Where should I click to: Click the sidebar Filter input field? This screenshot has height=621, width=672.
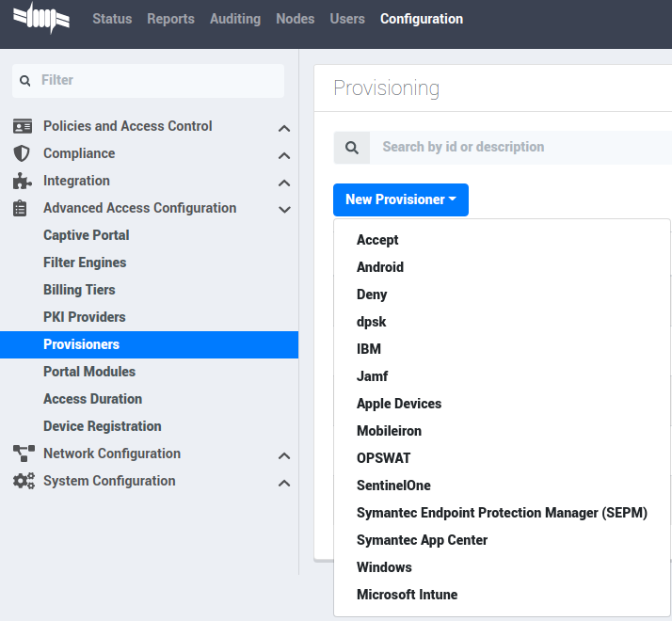point(155,81)
